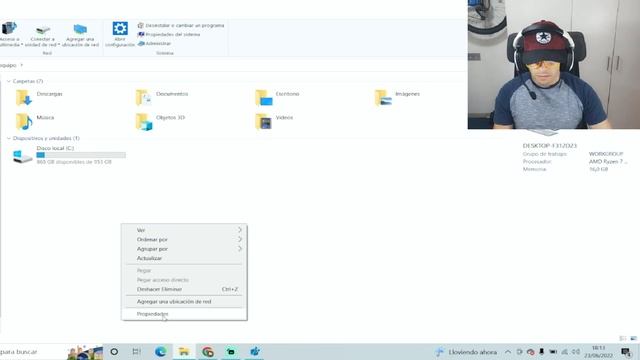Open the Ver submenu in context menu
640x360 pixels.
click(x=184, y=230)
